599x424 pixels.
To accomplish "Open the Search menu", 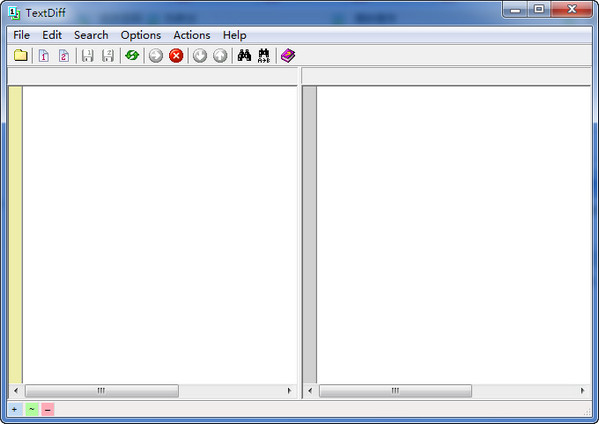I will 91,35.
